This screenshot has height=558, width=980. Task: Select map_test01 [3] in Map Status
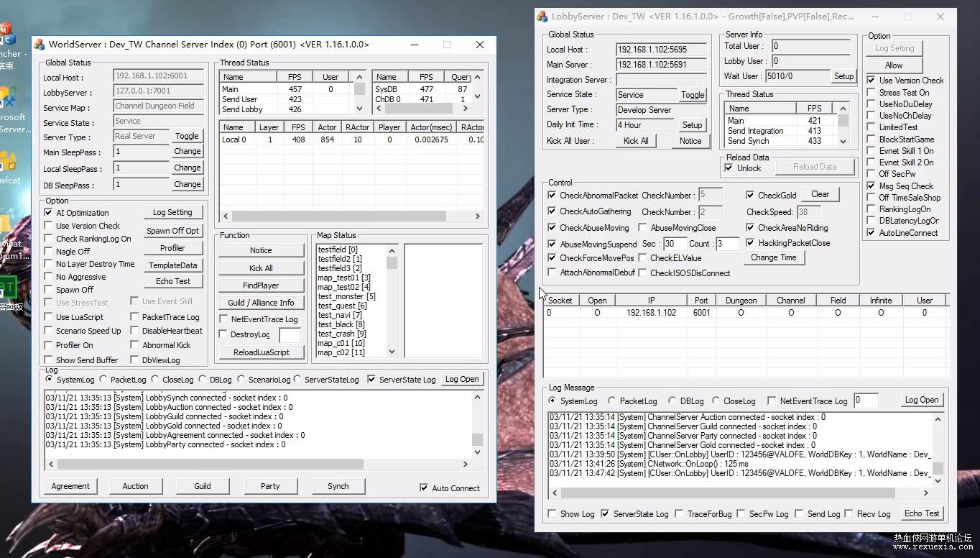click(344, 278)
